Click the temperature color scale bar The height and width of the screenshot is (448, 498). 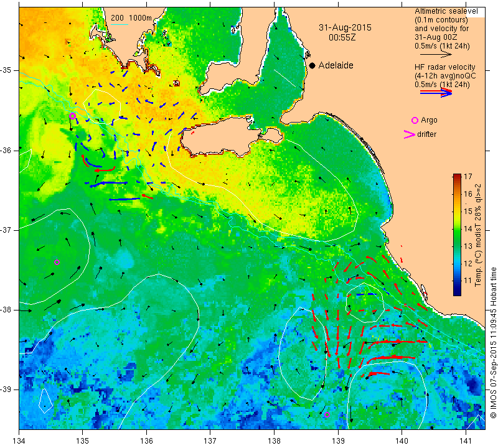coord(457,235)
